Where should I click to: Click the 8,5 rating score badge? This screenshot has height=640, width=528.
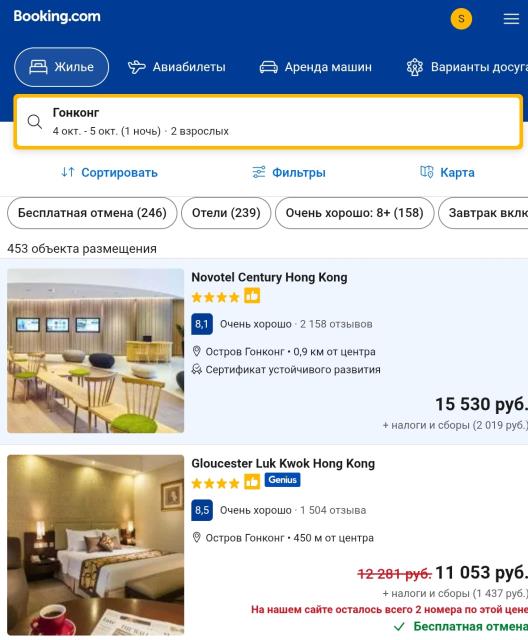click(x=202, y=510)
